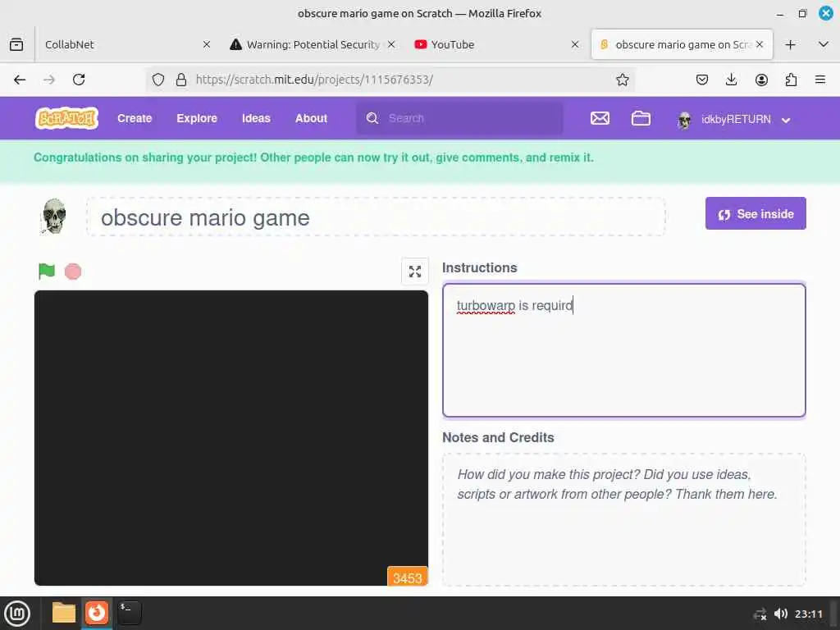Enter full screen mode for the stage
The width and height of the screenshot is (840, 630).
point(414,272)
